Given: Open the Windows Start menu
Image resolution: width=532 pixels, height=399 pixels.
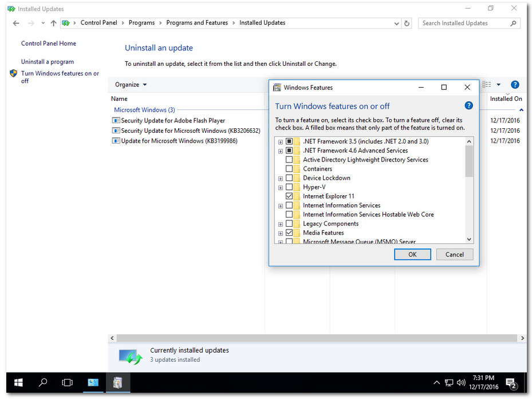Looking at the screenshot, I should point(18,383).
